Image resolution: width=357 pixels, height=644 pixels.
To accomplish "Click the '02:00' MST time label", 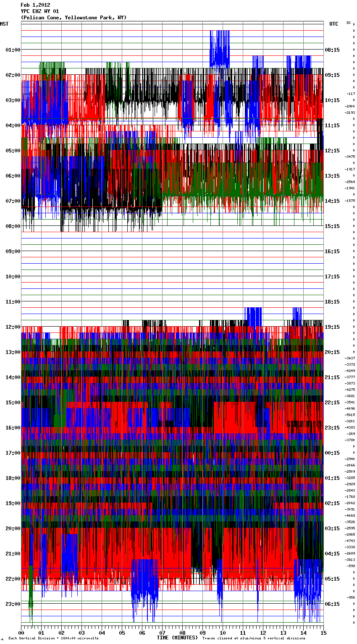I will [13, 75].
